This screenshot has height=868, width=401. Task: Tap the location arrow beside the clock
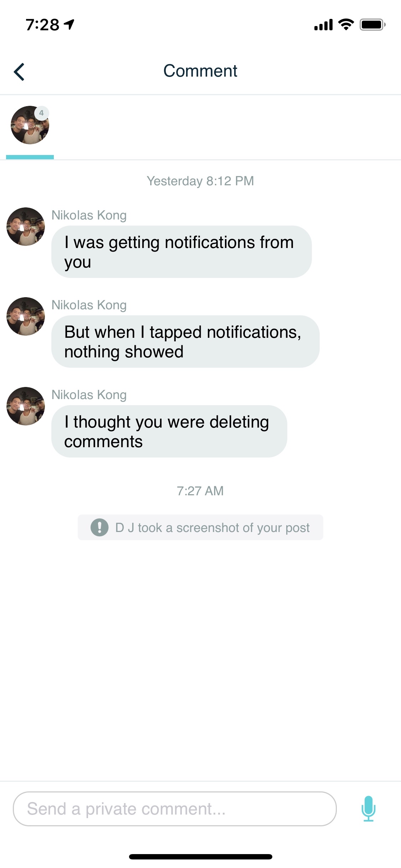[x=69, y=24]
